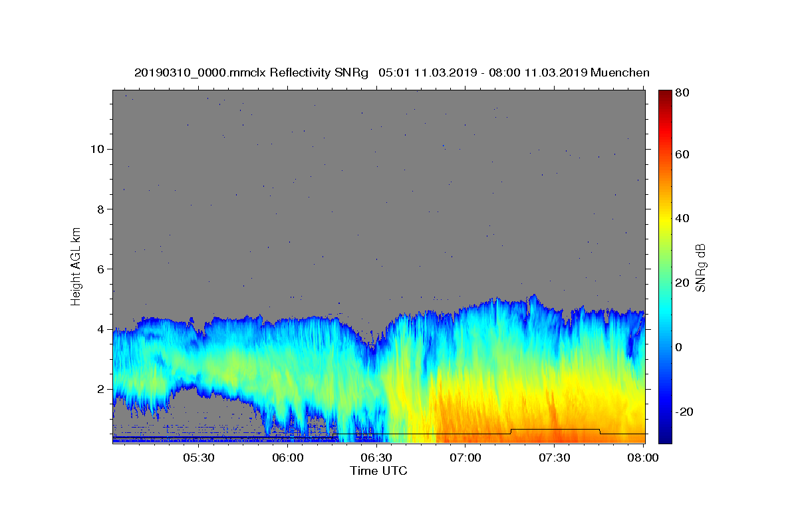
Task: Click the 08:00 time tick label
Action: coord(643,458)
